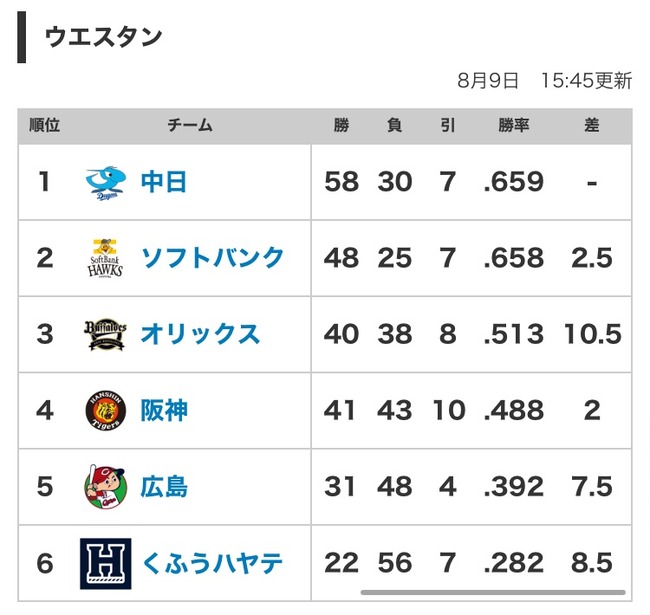
Task: Click the 順位 column header
Action: 44,125
